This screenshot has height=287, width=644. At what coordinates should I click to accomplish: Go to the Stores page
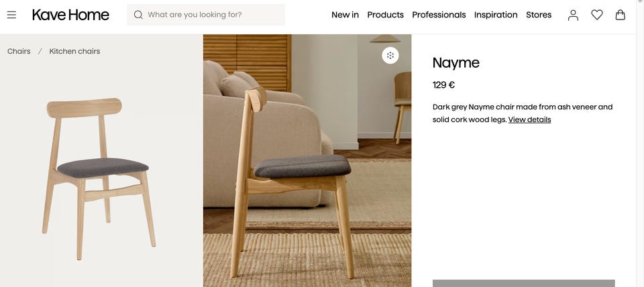(539, 15)
